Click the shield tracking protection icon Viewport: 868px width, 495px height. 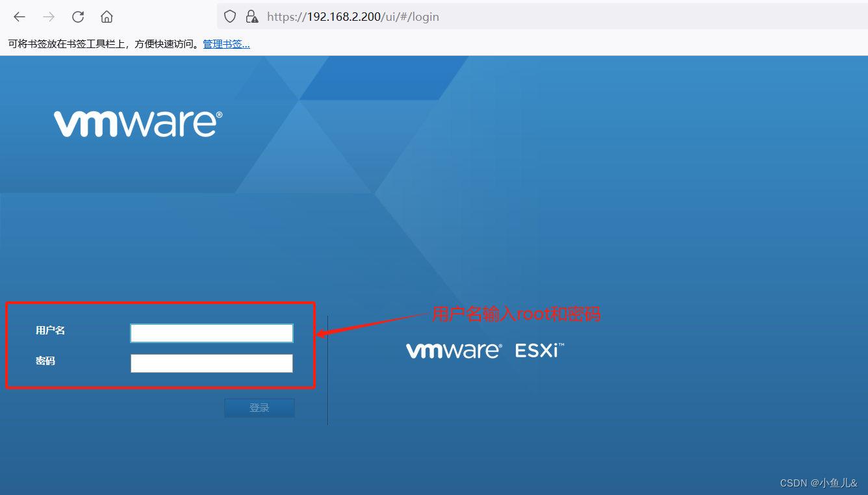tap(230, 17)
